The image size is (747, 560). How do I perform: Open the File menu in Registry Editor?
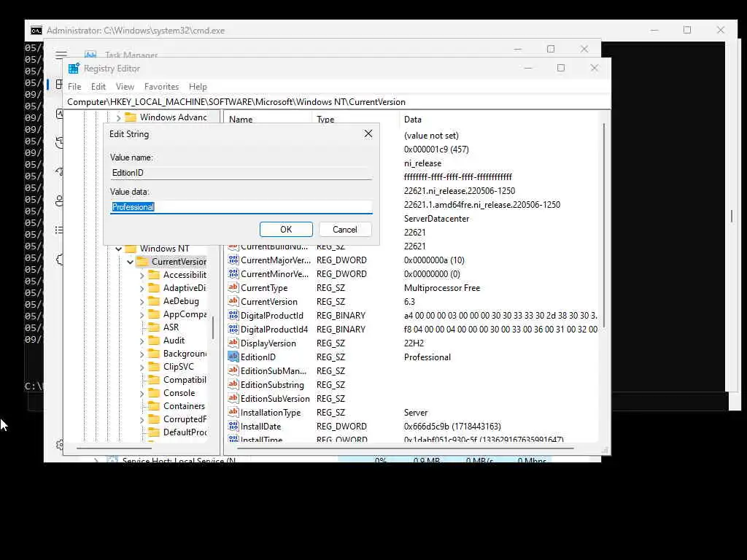pyautogui.click(x=74, y=87)
